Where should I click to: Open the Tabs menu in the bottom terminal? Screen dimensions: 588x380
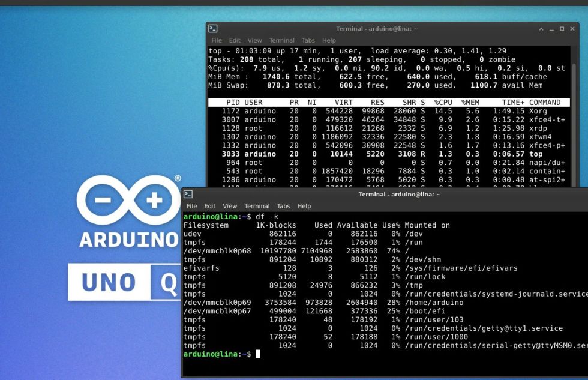283,206
